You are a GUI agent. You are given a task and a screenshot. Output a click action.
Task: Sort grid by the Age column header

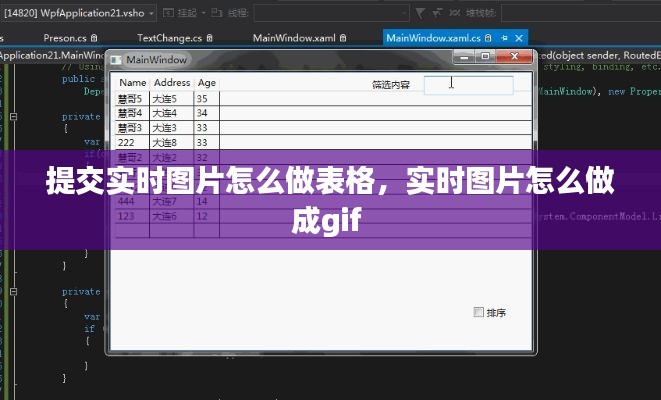(x=206, y=83)
